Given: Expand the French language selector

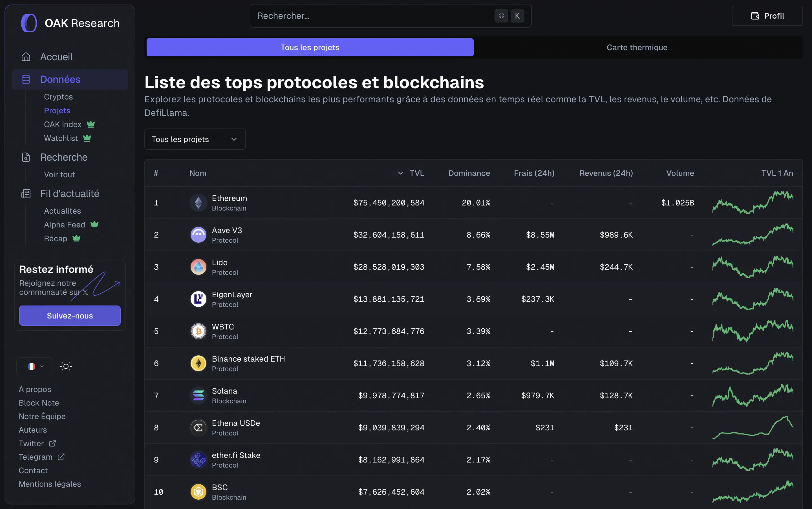Looking at the screenshot, I should pos(34,366).
